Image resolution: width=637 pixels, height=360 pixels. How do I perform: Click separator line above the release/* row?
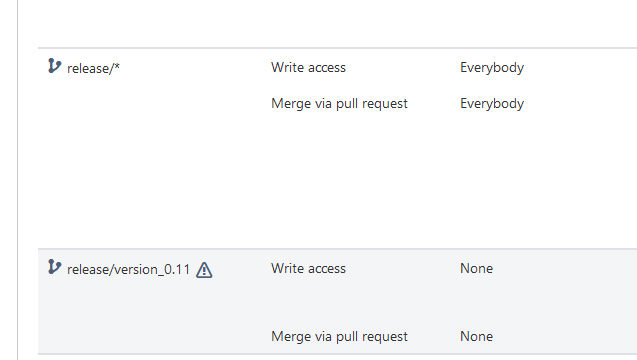[x=337, y=48]
